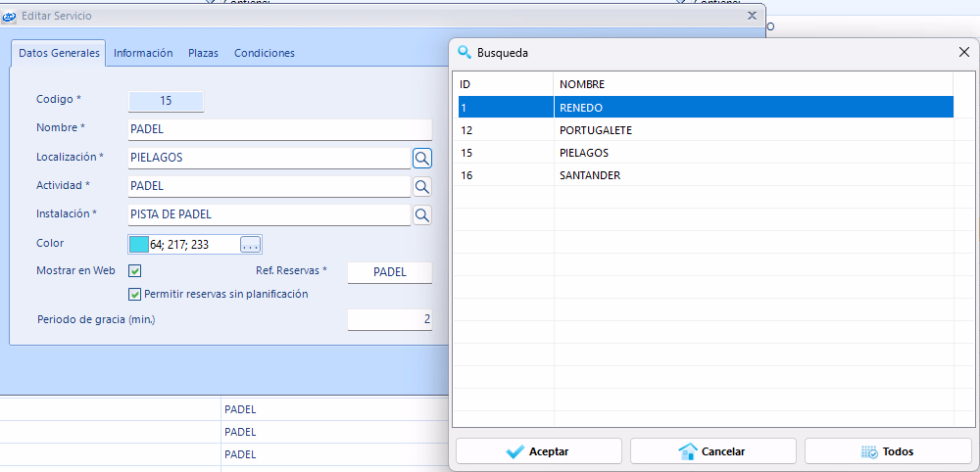Show all results with Todos button

tap(887, 451)
